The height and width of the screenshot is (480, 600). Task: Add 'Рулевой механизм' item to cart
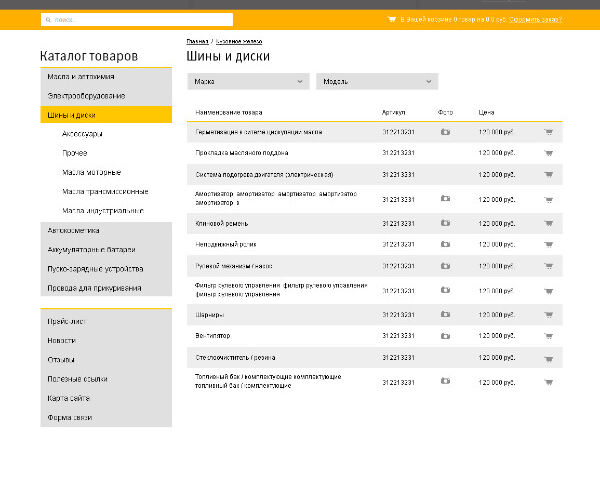(x=549, y=266)
